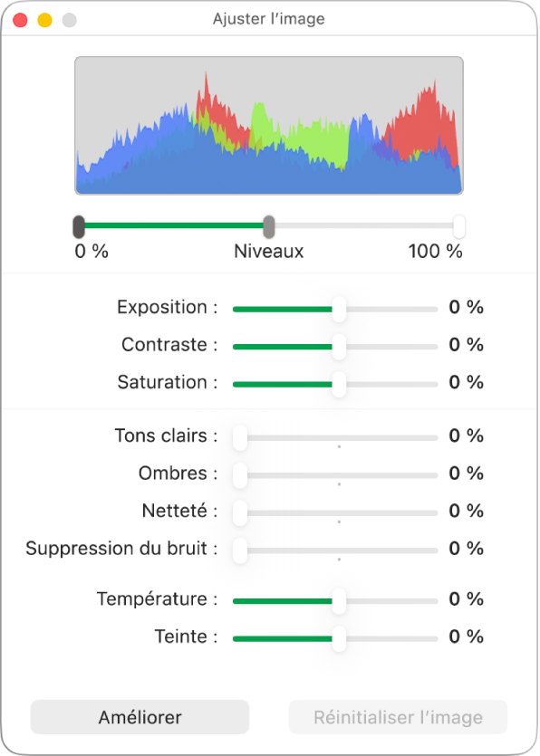Click the white point Niveaux handle
The image size is (540, 756).
tap(459, 226)
